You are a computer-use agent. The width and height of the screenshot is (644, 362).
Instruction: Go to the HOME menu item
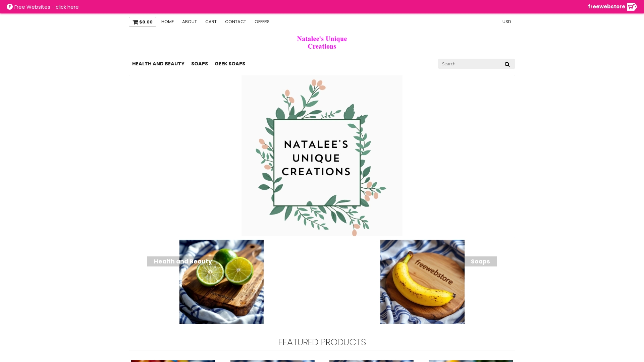[167, 22]
